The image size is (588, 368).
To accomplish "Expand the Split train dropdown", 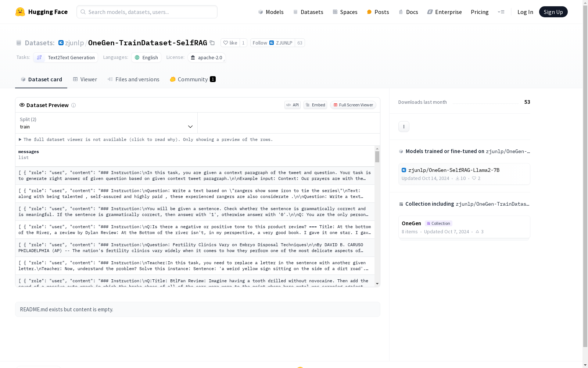I will [x=107, y=123].
